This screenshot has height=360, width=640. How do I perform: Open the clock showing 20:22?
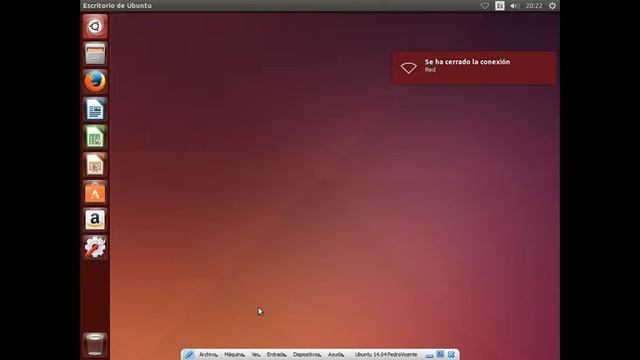pos(534,6)
